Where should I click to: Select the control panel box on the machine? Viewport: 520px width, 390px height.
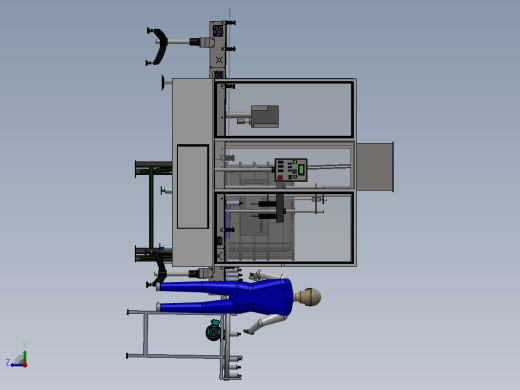pyautogui.click(x=291, y=170)
